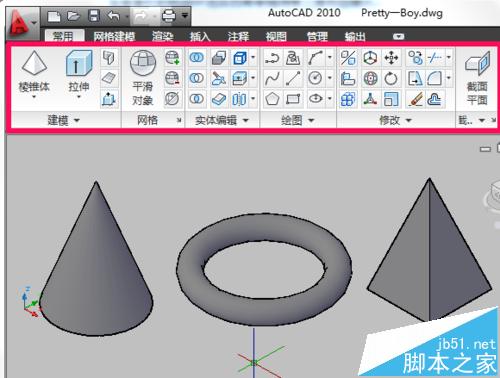Select the Line draw tool
Viewport: 500px width, 378px height.
[x=293, y=78]
